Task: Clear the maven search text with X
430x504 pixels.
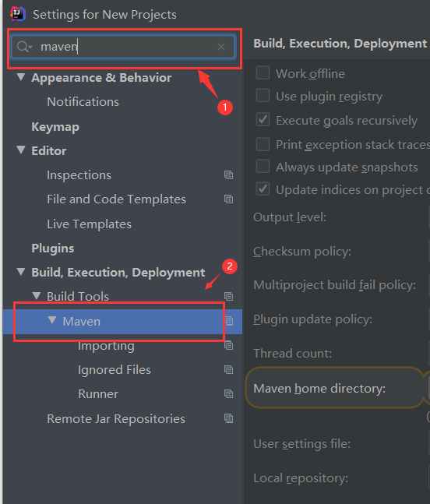Action: (x=221, y=47)
